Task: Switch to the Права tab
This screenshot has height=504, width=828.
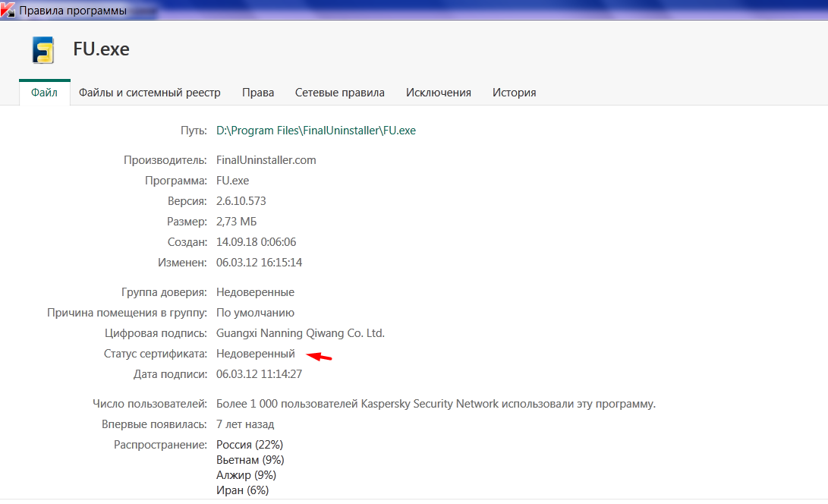Action: pos(258,93)
